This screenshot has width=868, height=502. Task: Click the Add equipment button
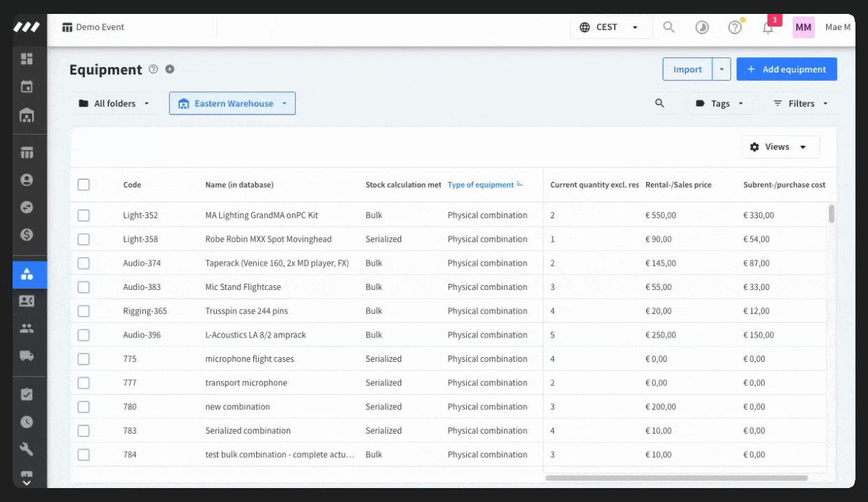coord(786,69)
